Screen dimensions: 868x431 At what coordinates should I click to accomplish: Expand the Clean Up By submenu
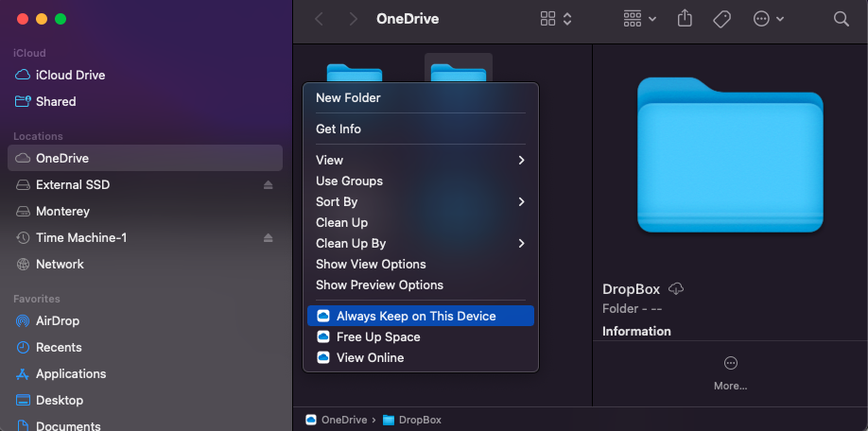tap(421, 243)
